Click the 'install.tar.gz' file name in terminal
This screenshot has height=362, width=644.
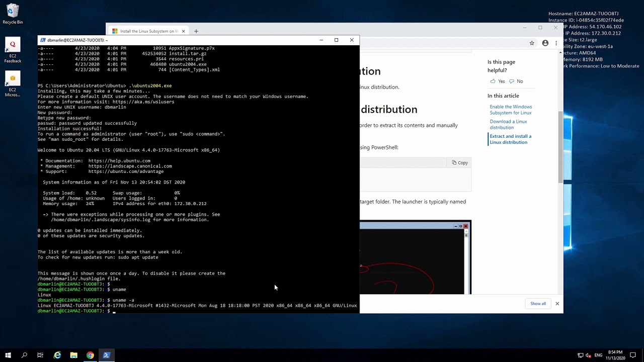(x=188, y=54)
